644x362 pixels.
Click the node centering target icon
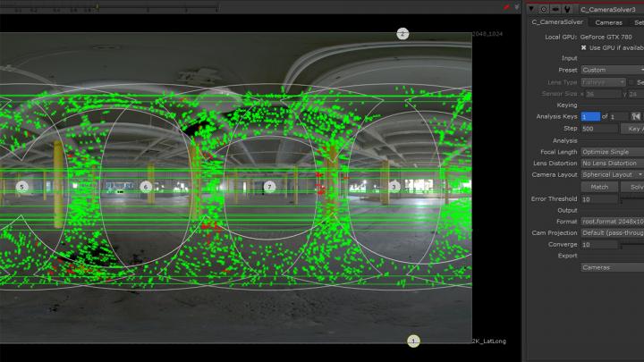coord(543,8)
